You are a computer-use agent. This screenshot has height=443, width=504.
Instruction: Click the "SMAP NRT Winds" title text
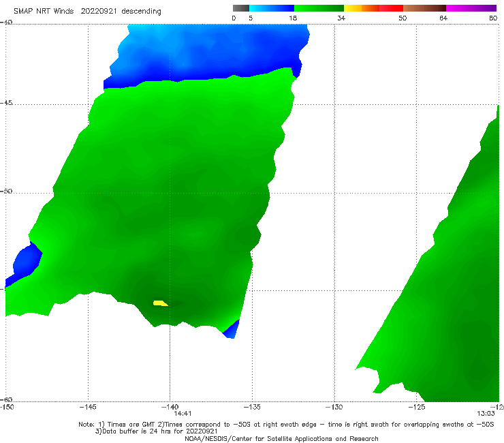pos(44,12)
